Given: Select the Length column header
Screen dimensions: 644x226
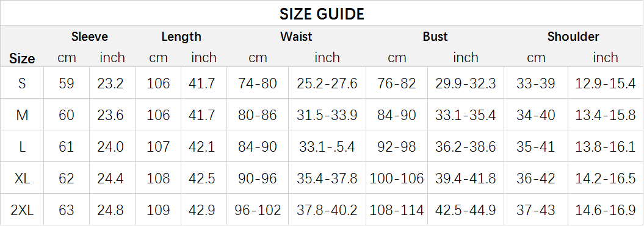Looking at the screenshot, I should [181, 37].
